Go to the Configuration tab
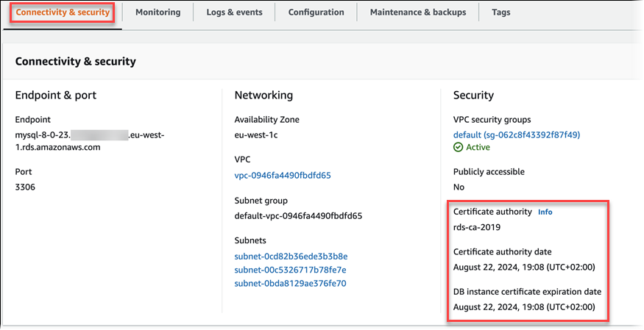Screen dimensions: 644x330 click(x=316, y=12)
